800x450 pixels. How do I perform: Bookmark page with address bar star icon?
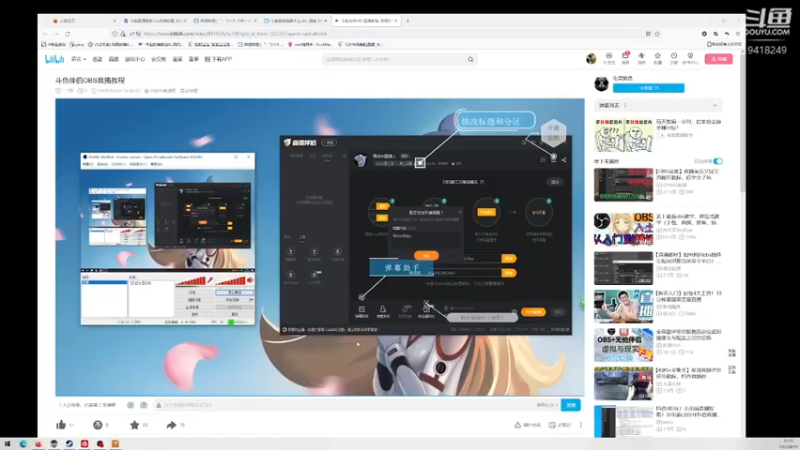(x=657, y=34)
